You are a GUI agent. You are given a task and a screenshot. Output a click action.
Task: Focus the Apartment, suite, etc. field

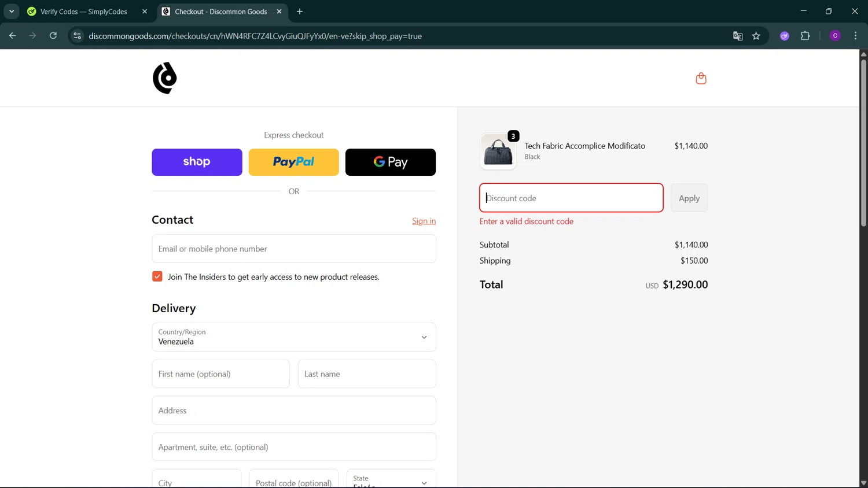(x=294, y=447)
